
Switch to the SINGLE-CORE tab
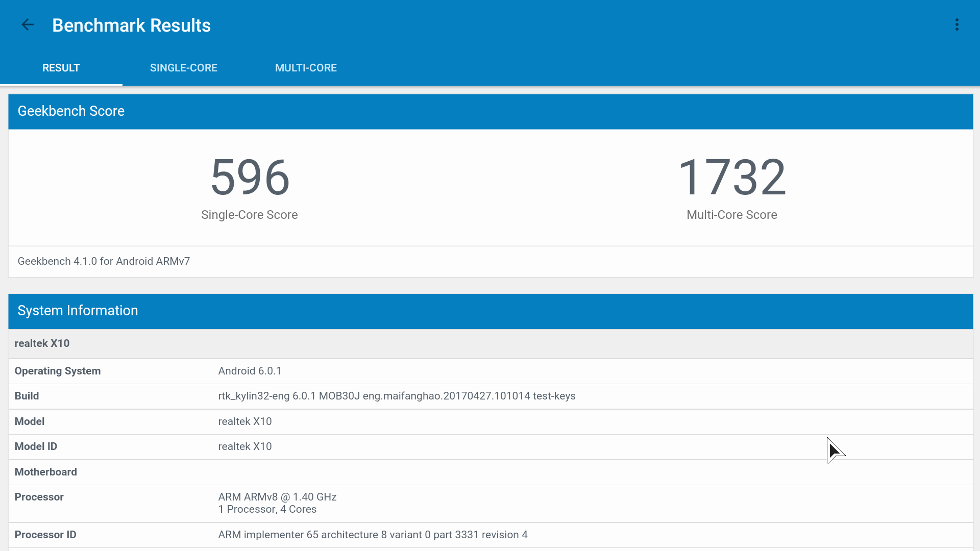point(183,68)
